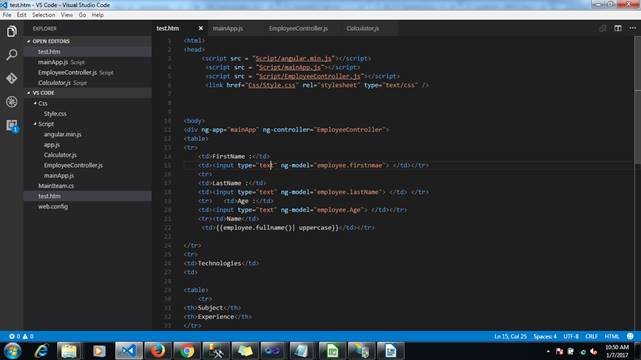Open the Help menu
Viewport: 641px width, 360px height.
[x=97, y=15]
